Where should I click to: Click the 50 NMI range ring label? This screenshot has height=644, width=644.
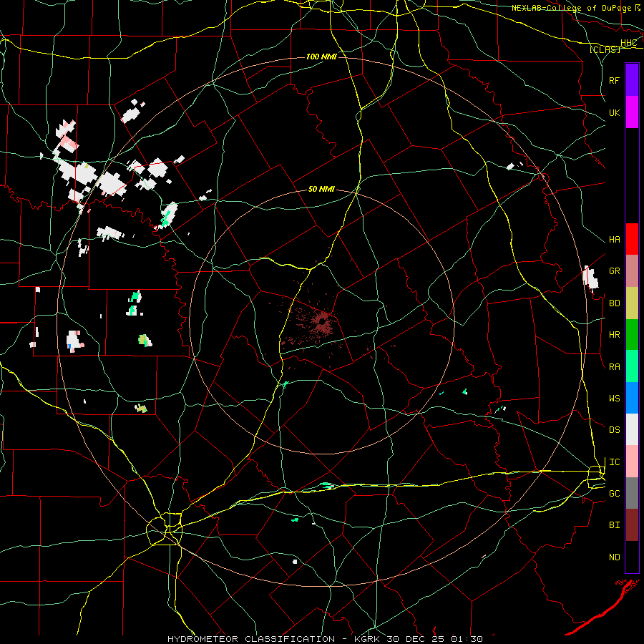pos(321,189)
